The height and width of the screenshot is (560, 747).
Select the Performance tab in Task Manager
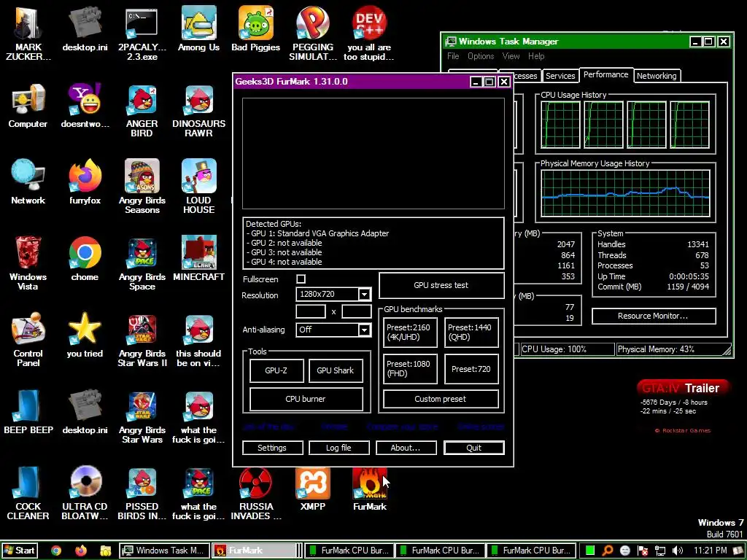coord(606,75)
